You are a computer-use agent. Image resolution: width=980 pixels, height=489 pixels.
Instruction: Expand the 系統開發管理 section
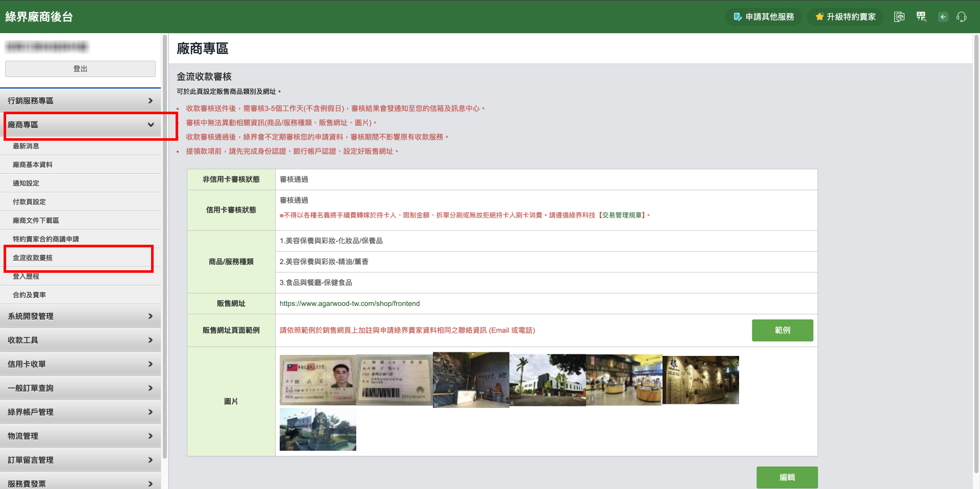[x=80, y=316]
